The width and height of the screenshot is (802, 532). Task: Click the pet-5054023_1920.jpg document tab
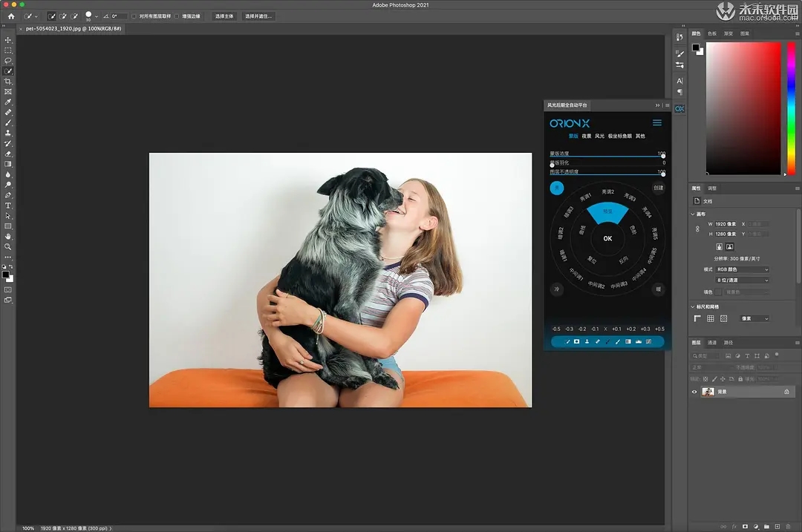pos(73,28)
